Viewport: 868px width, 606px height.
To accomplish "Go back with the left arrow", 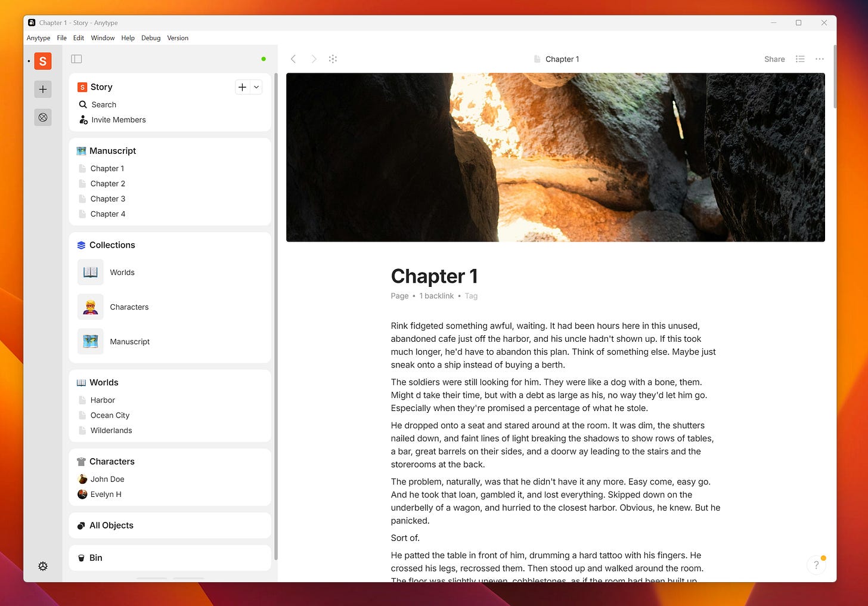I will coord(293,59).
